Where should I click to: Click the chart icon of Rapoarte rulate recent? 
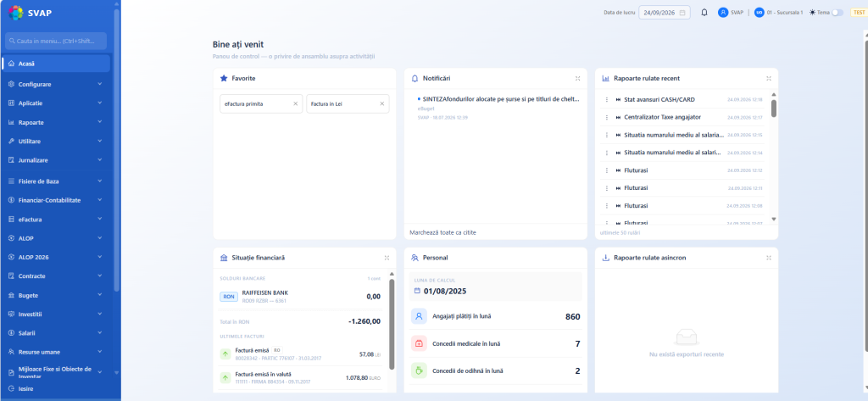coord(605,79)
